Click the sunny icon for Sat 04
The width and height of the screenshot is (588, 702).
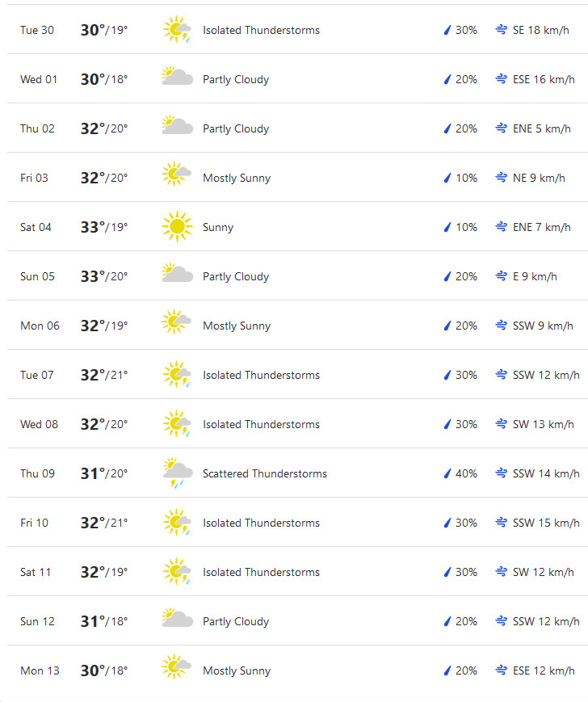(x=177, y=226)
